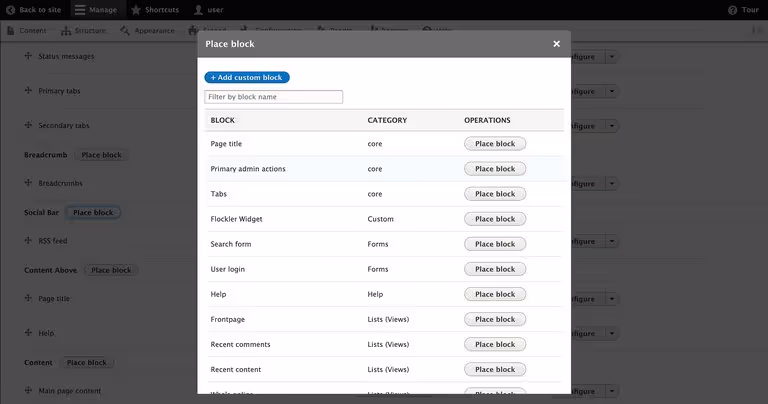Expand background Help row operations dropdown

(x=612, y=333)
